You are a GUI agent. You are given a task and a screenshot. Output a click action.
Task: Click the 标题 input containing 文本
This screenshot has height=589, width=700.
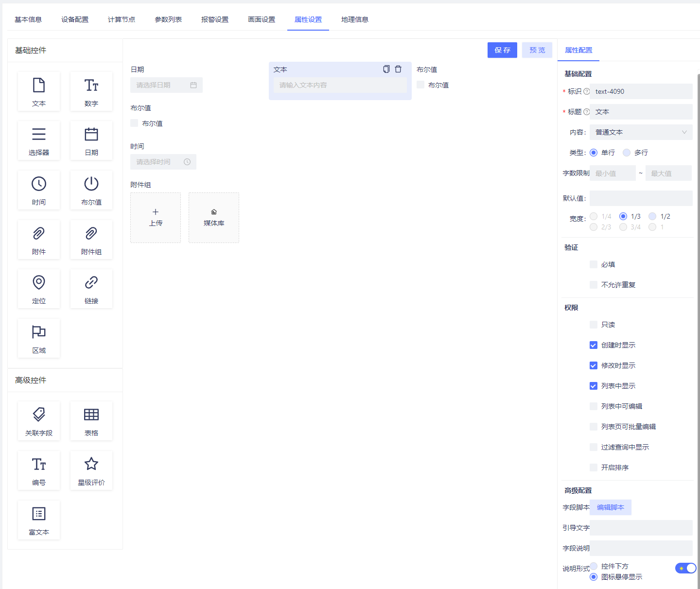pyautogui.click(x=641, y=112)
